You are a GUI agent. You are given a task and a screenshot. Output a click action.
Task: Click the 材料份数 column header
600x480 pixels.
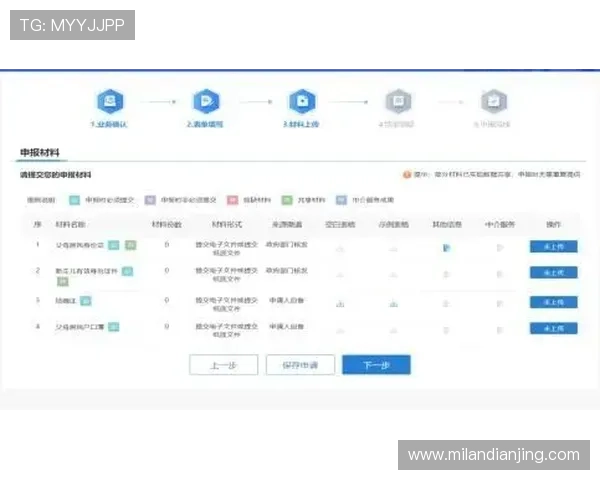coord(167,224)
